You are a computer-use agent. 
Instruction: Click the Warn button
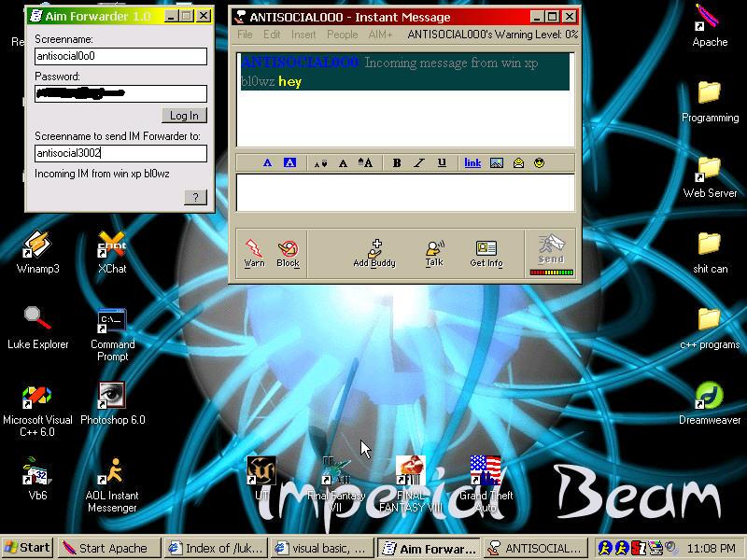pyautogui.click(x=254, y=254)
